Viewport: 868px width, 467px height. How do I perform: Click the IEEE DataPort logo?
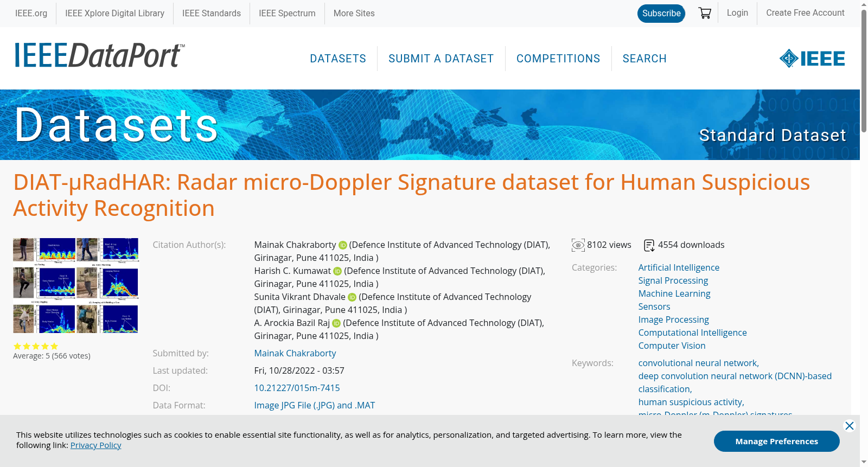99,55
